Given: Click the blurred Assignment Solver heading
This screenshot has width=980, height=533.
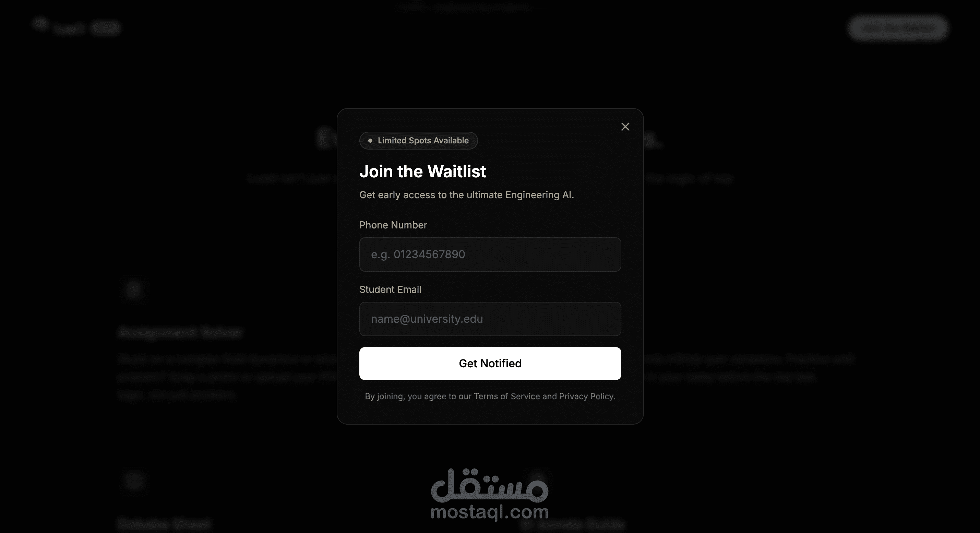Looking at the screenshot, I should pyautogui.click(x=180, y=332).
